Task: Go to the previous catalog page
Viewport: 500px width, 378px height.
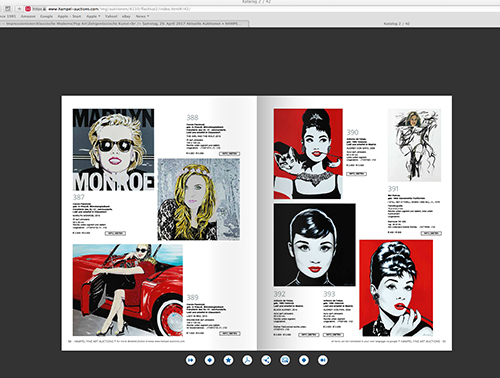Action: click(210, 360)
